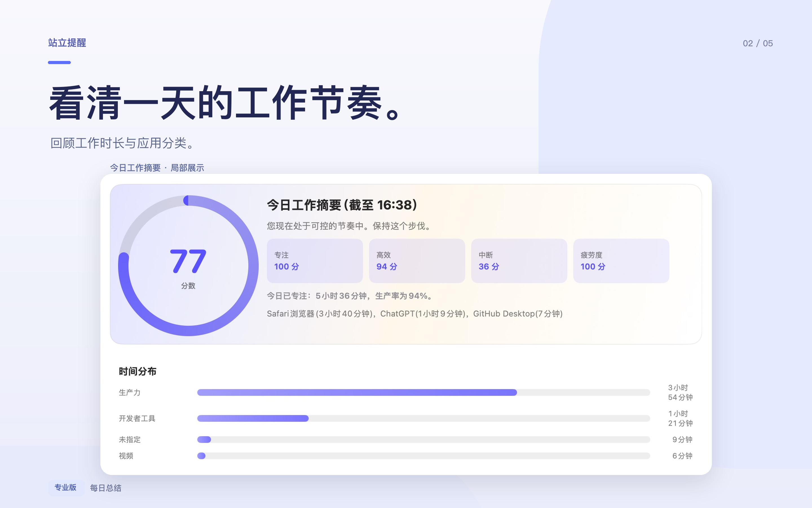Click the 视频 progress bar
Image resolution: width=812 pixels, height=508 pixels.
(423, 456)
